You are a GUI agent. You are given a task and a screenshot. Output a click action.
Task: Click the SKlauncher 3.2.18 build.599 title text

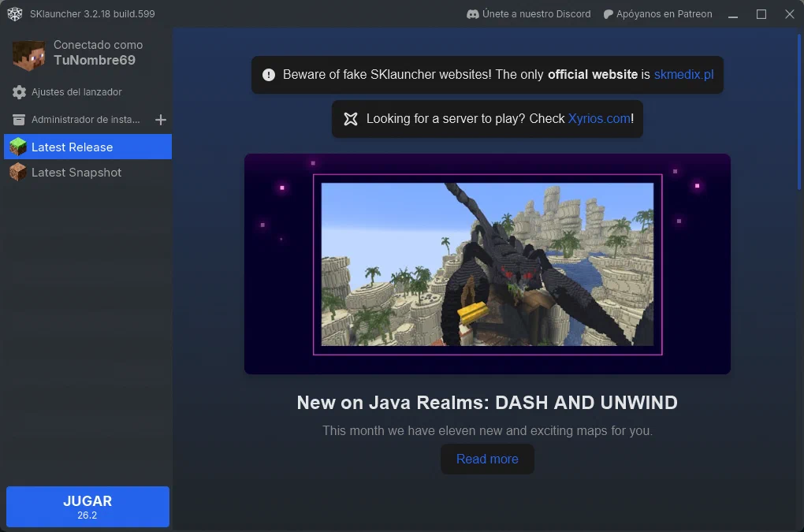pyautogui.click(x=92, y=14)
